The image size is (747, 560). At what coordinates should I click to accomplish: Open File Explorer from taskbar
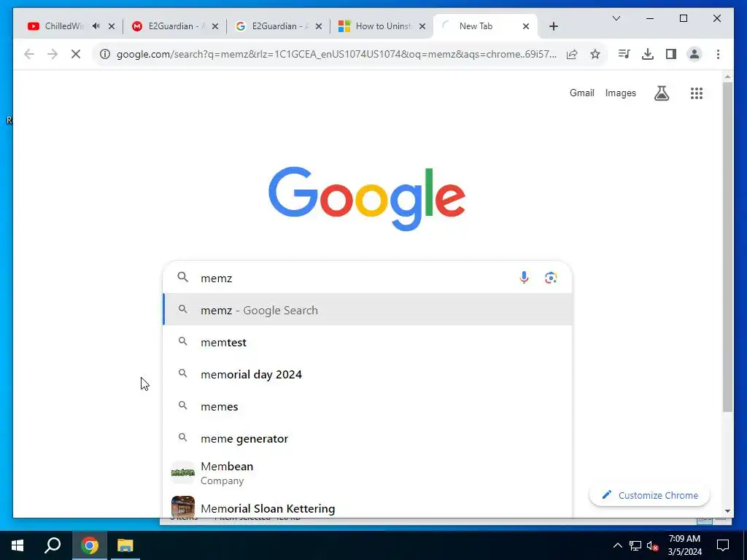click(x=125, y=545)
